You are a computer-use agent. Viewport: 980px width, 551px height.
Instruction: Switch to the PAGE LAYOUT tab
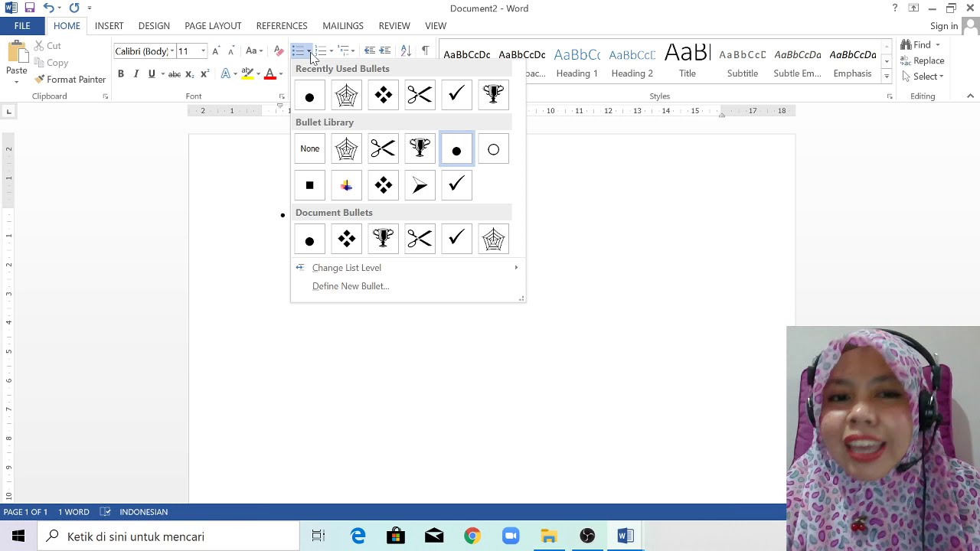(x=213, y=26)
